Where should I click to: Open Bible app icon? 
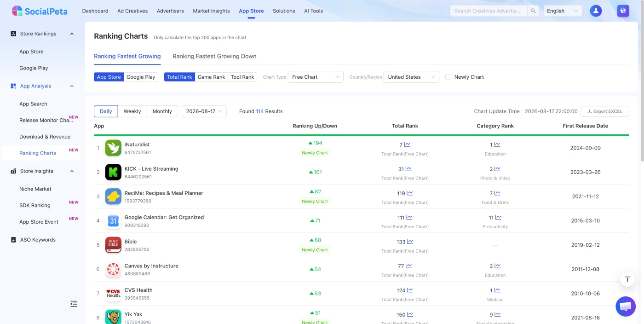113,245
